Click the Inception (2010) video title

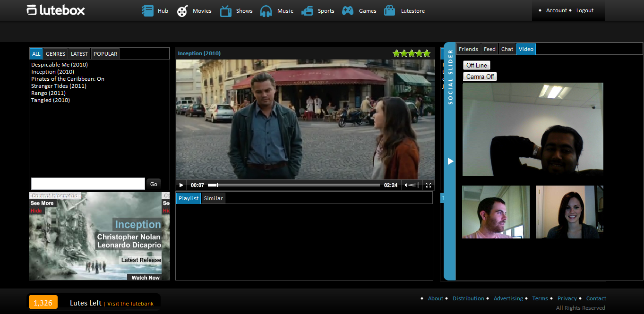tap(199, 53)
